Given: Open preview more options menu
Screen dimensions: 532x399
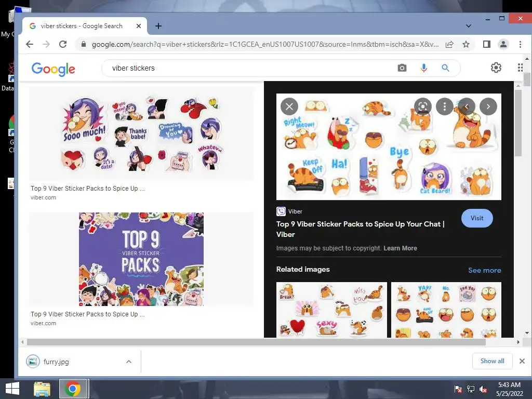Looking at the screenshot, I should [x=445, y=107].
